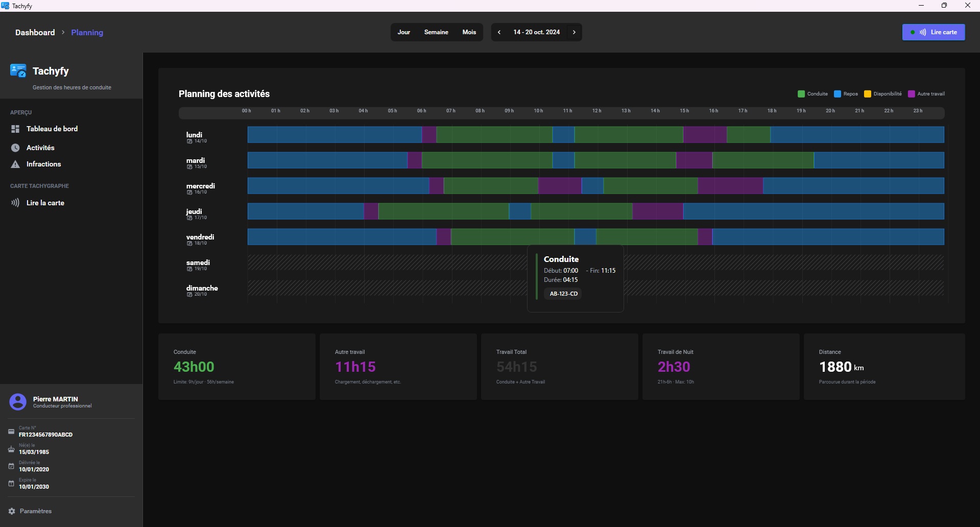Click Pierre MARTIN's user avatar icon
Screen dimensions: 980x527
[x=18, y=402]
